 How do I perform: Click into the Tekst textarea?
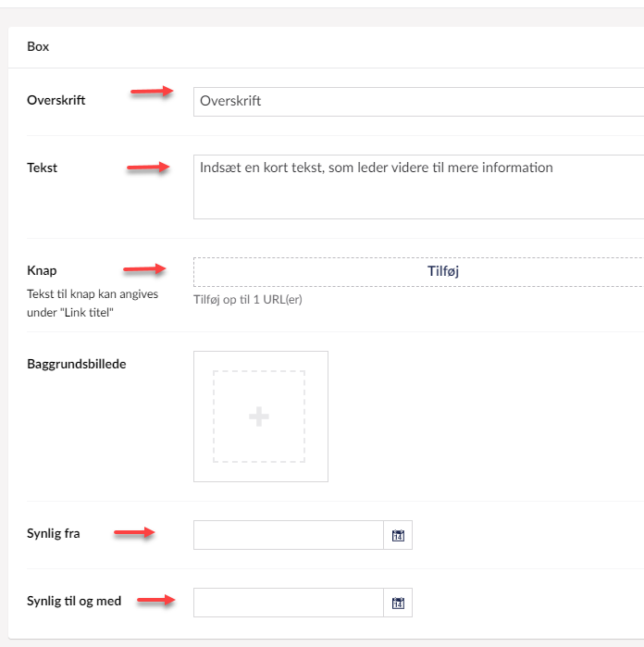416,187
